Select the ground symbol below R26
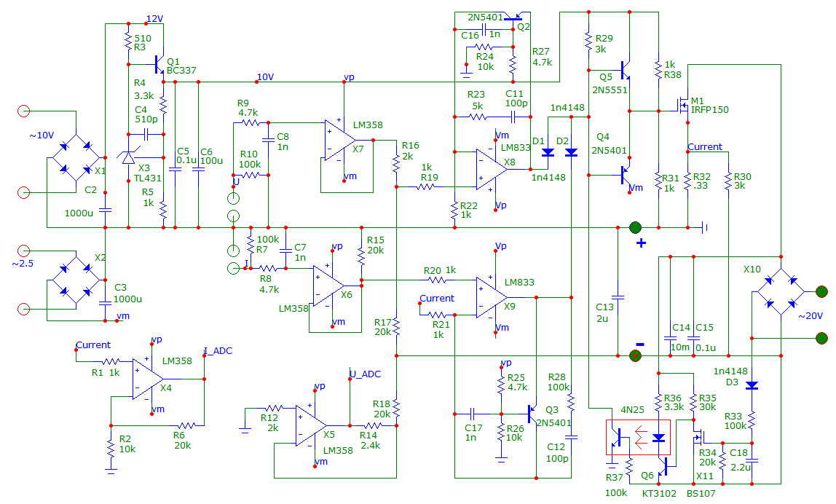Viewport: 836px width, 504px height. pyautogui.click(x=501, y=460)
